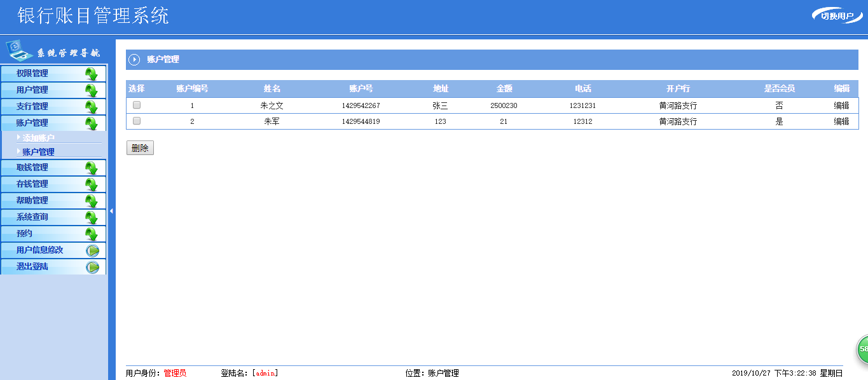Click the phone cell 1231231
Screen dimensions: 868x380
(x=582, y=106)
